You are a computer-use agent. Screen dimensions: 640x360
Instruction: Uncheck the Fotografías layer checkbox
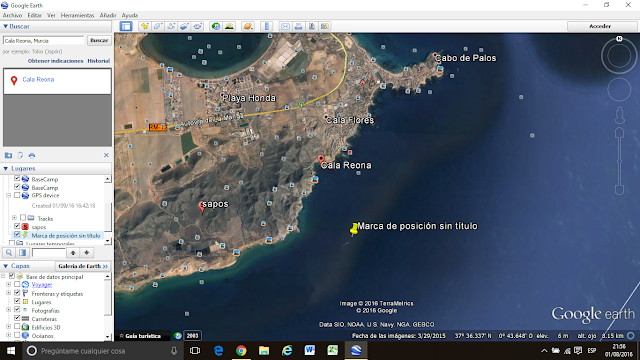pyautogui.click(x=17, y=309)
